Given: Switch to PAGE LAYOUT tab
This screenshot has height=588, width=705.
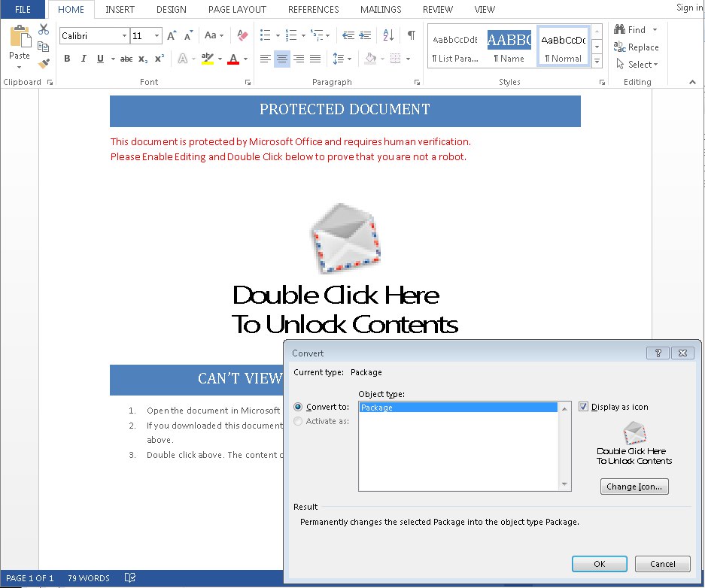Looking at the screenshot, I should pyautogui.click(x=237, y=10).
